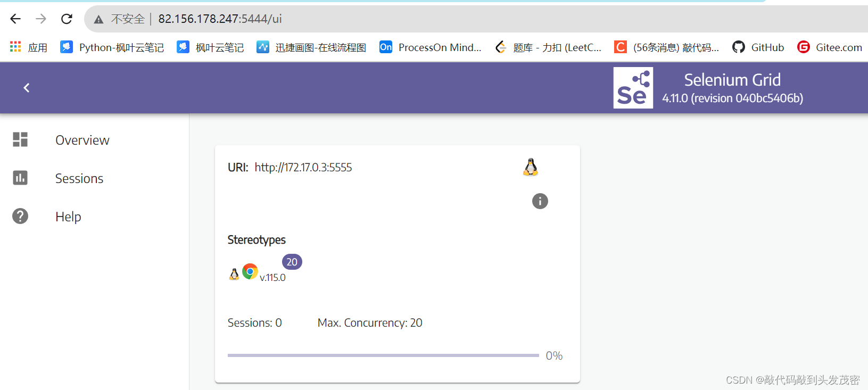This screenshot has width=868, height=390.
Task: Reload the page with refresh icon
Action: [x=67, y=19]
